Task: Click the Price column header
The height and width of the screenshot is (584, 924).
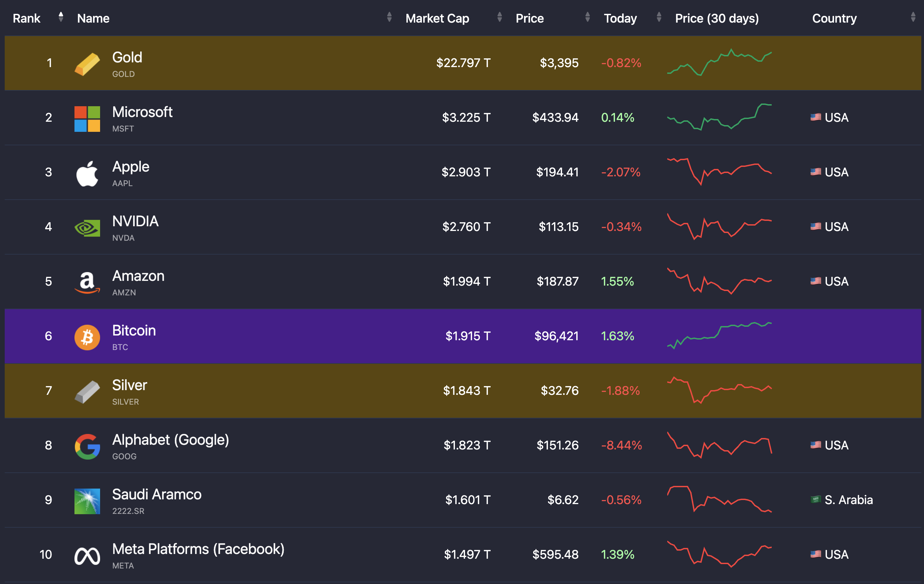Action: coord(529,19)
